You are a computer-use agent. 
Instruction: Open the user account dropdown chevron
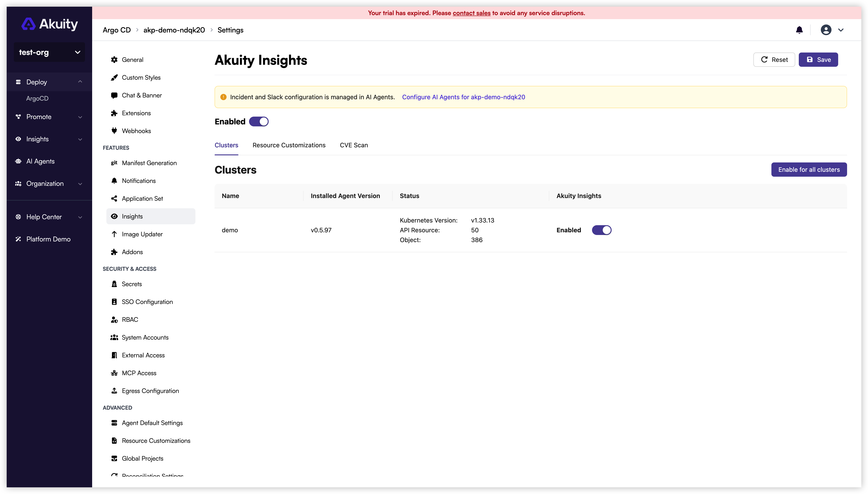pos(841,30)
